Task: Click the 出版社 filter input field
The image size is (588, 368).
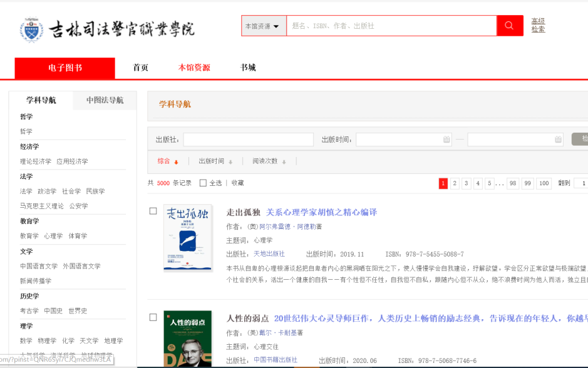Action: click(x=248, y=140)
